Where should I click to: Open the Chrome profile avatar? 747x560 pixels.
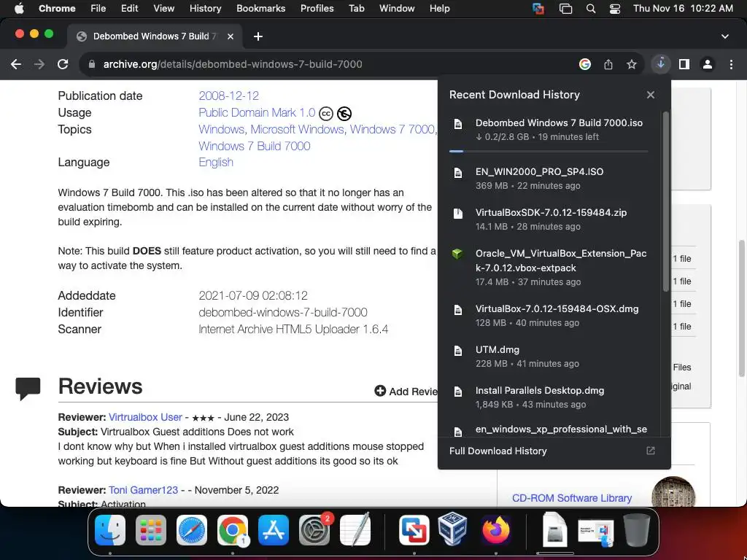[x=708, y=64]
